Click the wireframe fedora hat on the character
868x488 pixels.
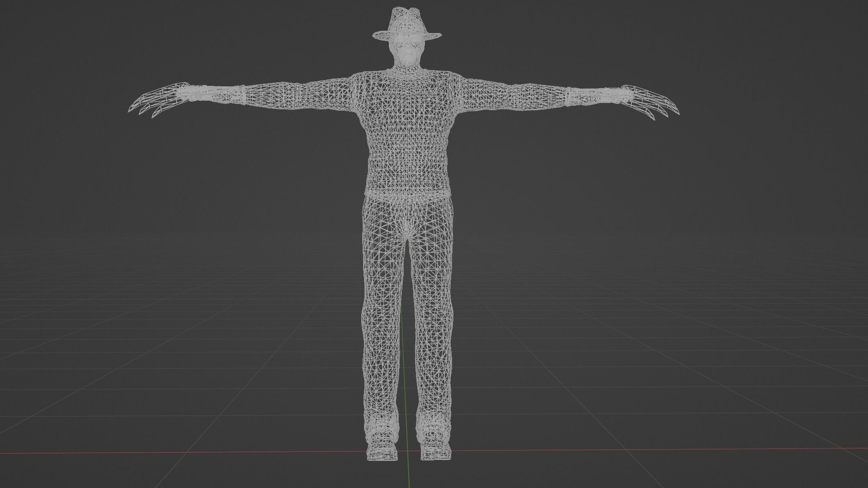coord(407,23)
